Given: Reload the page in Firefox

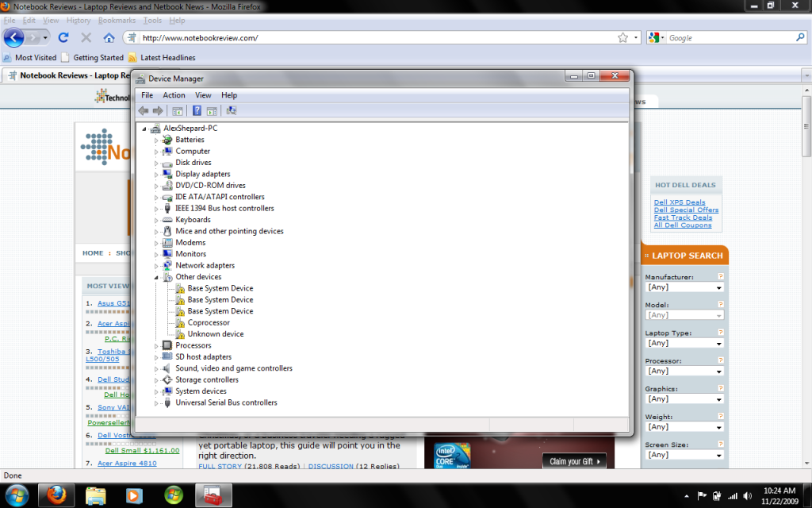Looking at the screenshot, I should click(x=63, y=37).
